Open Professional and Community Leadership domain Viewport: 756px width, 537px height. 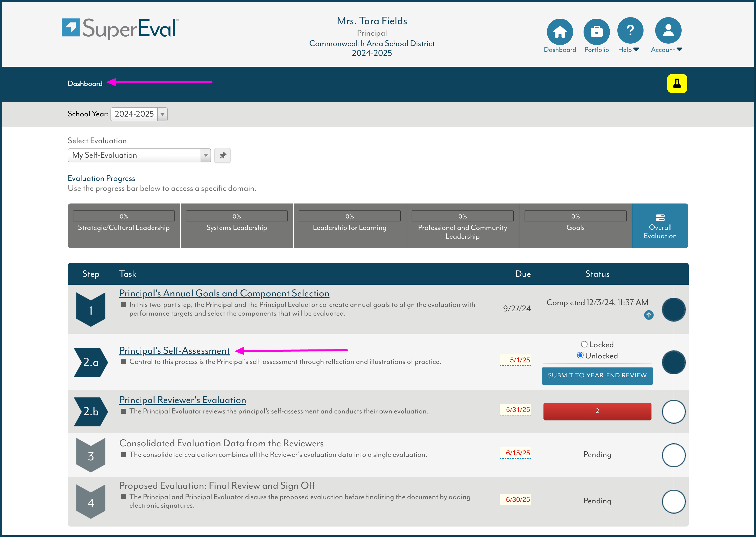[462, 226]
